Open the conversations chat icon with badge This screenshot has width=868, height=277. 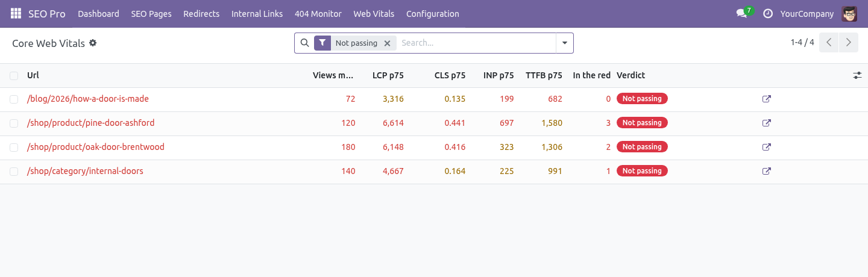tap(742, 13)
